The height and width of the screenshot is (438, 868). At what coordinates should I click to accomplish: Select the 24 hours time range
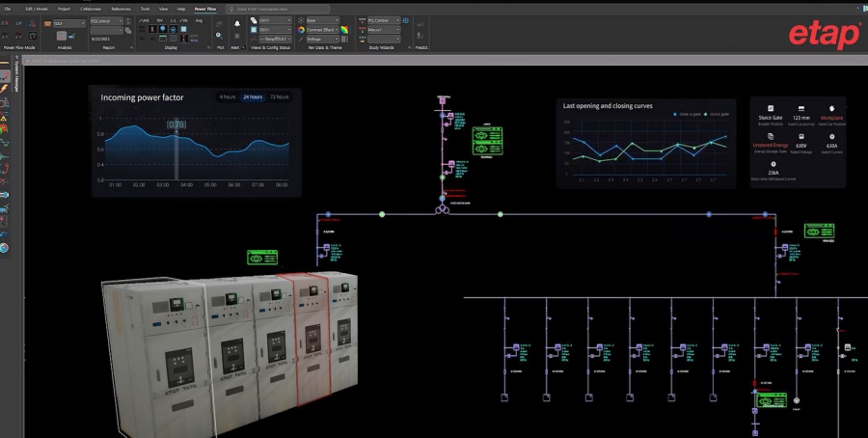point(253,97)
